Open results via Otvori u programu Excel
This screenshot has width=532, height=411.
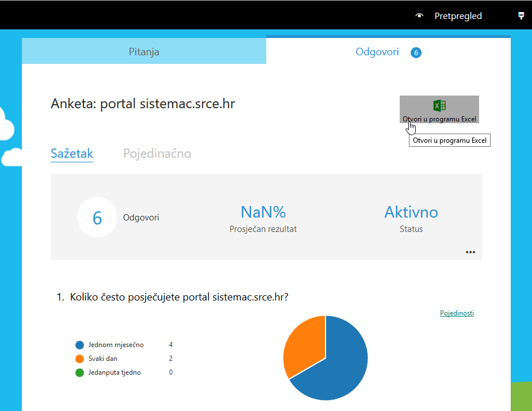click(x=439, y=109)
